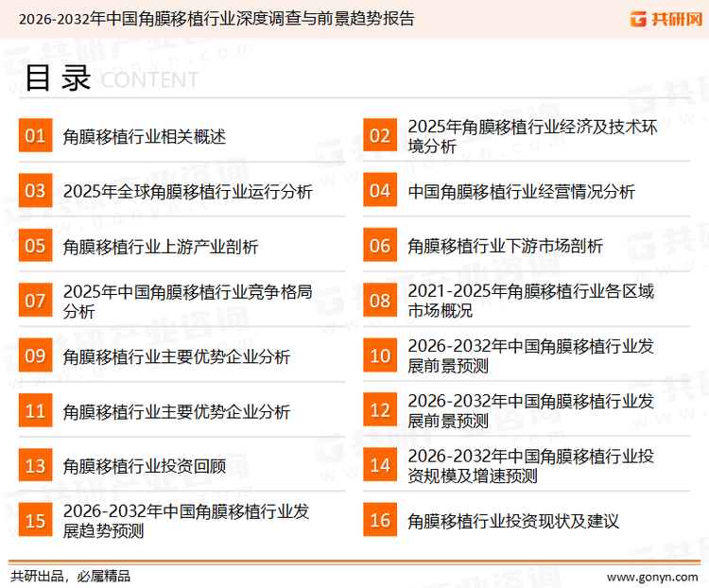Viewport: 709px width, 588px height.
Task: Click the orange 01 number badge
Action: 35,135
